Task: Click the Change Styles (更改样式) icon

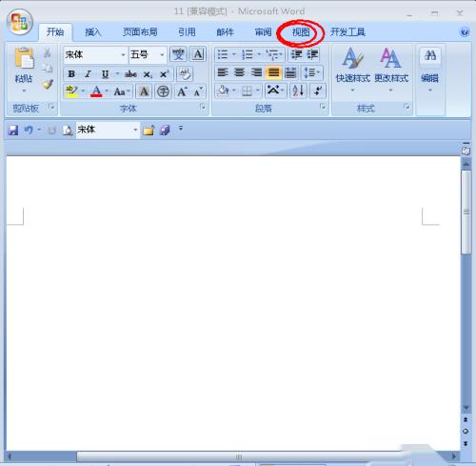Action: [390, 58]
